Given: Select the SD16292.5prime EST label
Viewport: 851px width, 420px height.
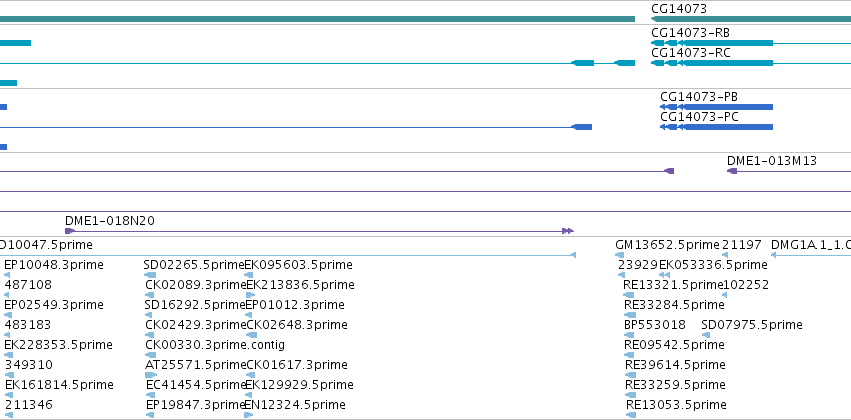Looking at the screenshot, I should [195, 304].
